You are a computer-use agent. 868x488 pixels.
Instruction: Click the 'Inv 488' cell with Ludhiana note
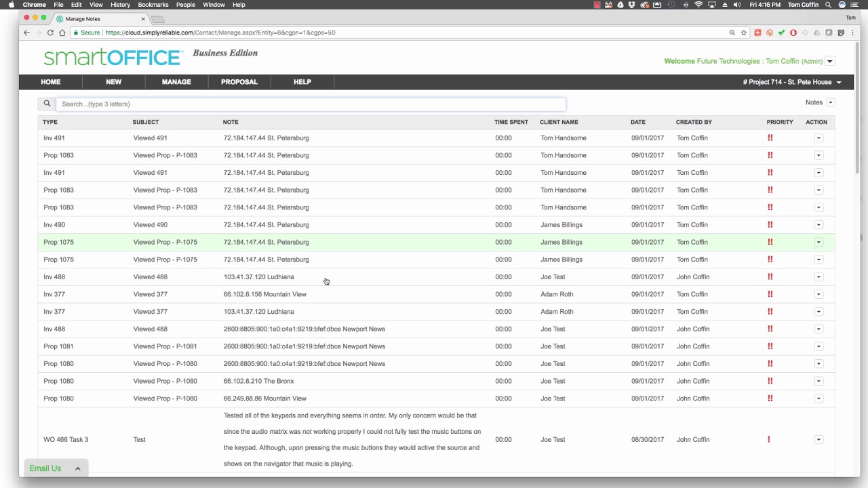tap(54, 277)
